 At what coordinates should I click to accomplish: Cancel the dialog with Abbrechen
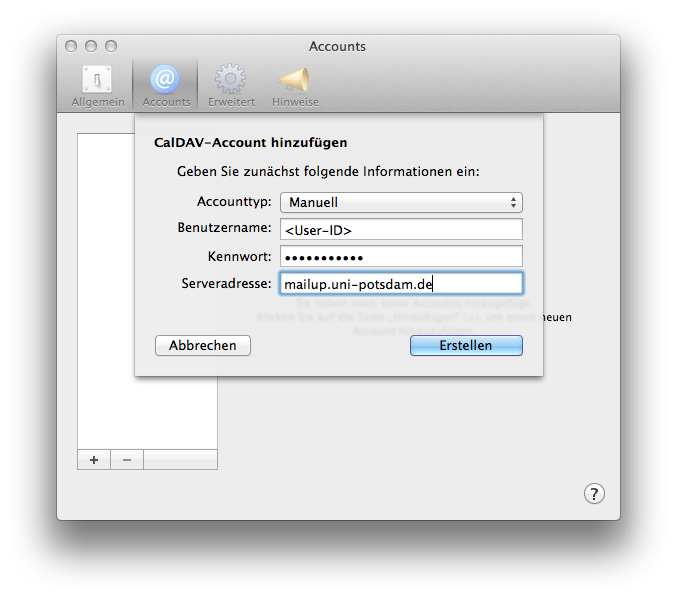pyautogui.click(x=203, y=345)
